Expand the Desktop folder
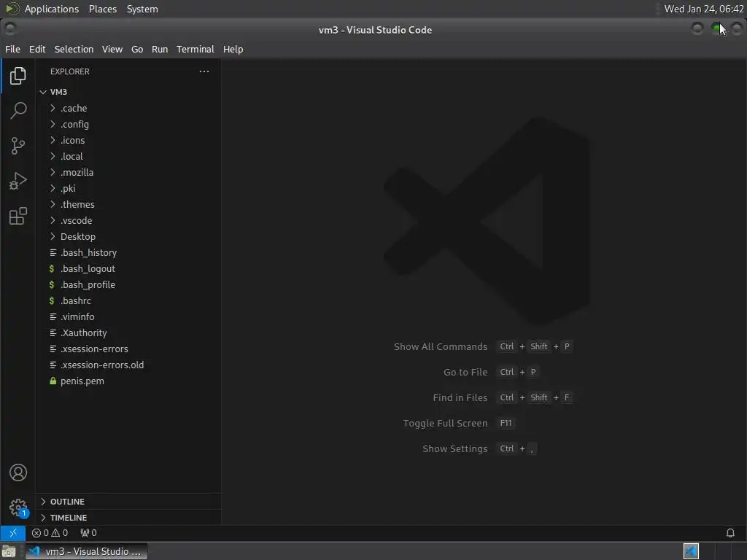The height and width of the screenshot is (560, 747). pos(128,237)
